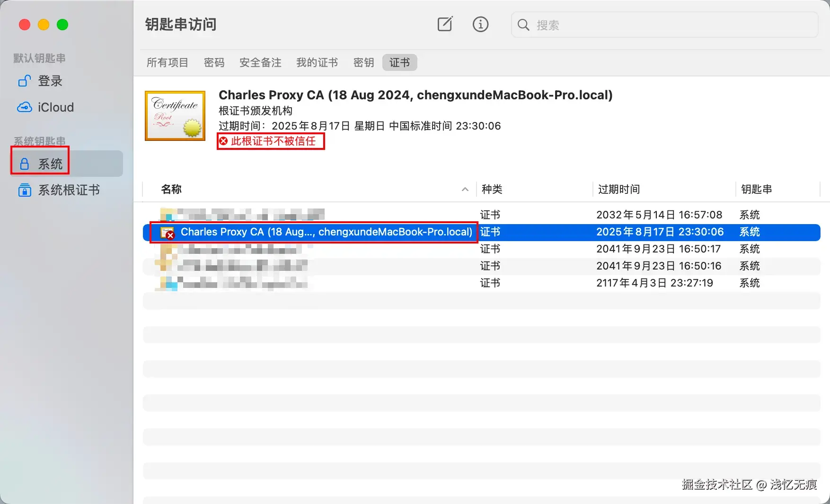Click the expiry 2025年8月17日 23:30:06 cell

tap(660, 232)
